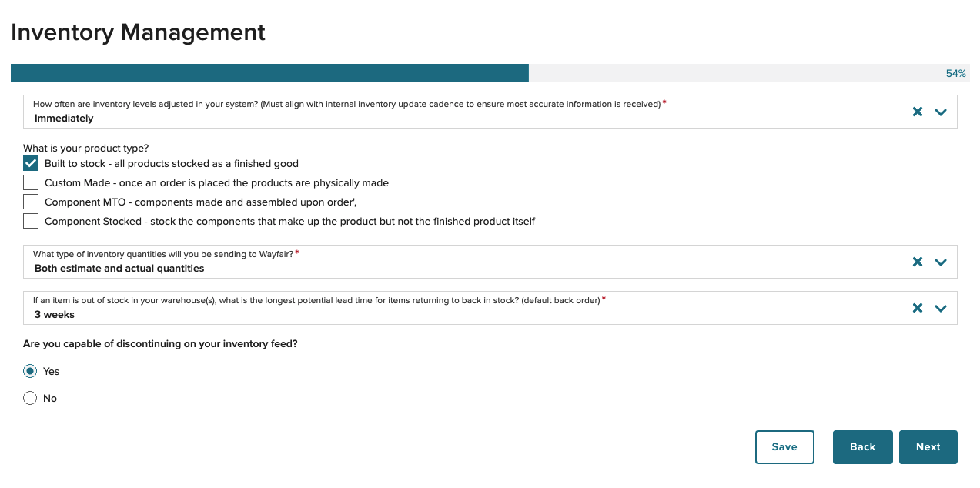Clear the inventory quantities type selection
980x488 pixels.
coord(917,262)
